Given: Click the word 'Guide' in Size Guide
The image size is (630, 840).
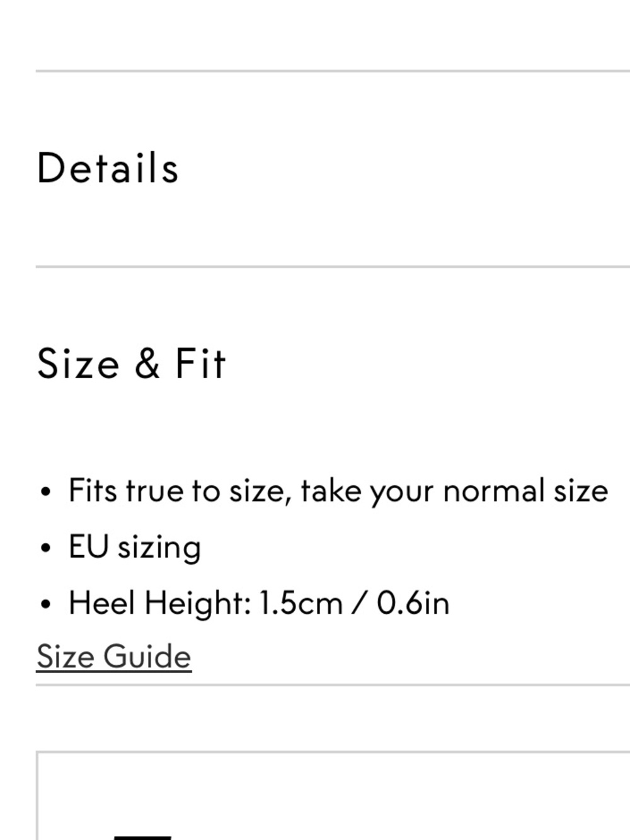Looking at the screenshot, I should point(147,656).
